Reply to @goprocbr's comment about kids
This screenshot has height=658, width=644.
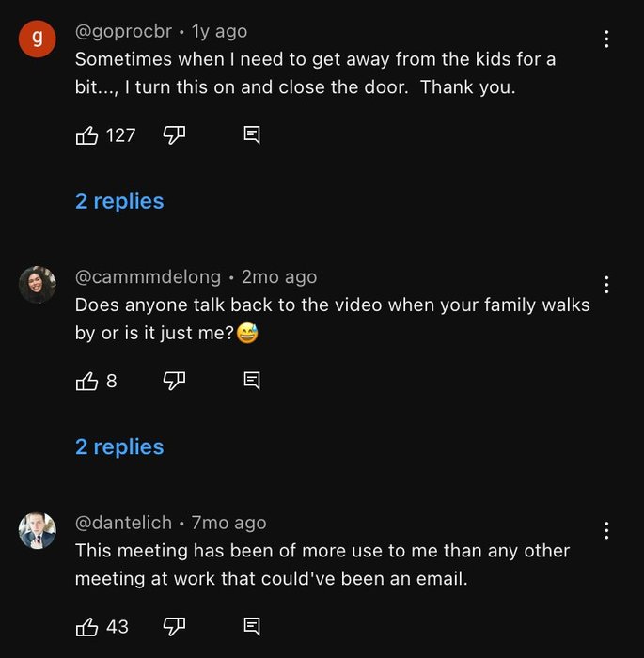pos(251,135)
